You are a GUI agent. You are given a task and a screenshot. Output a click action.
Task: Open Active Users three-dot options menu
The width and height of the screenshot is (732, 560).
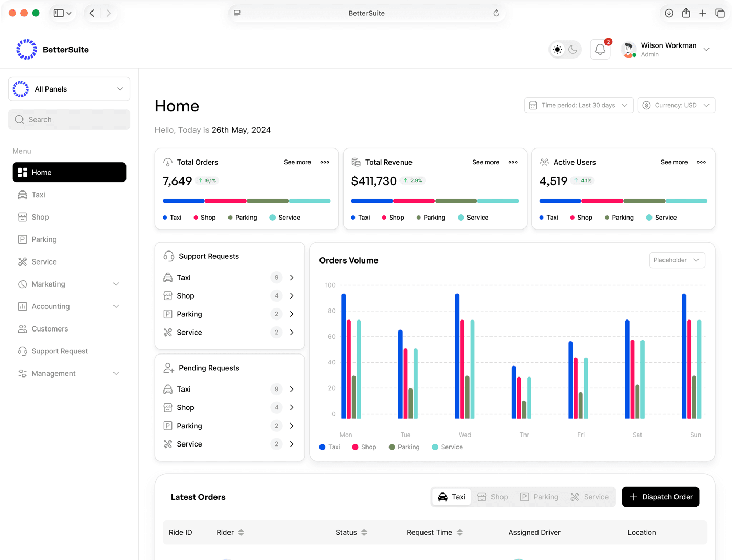pyautogui.click(x=701, y=162)
